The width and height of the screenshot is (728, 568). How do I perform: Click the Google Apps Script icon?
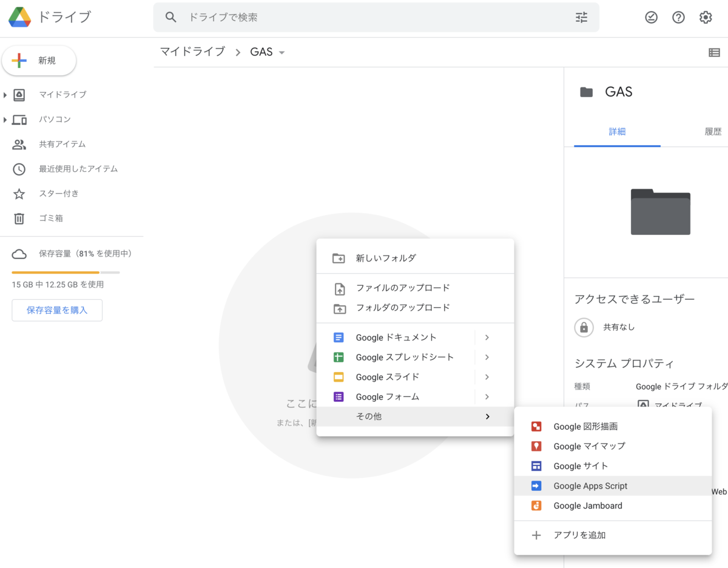pyautogui.click(x=536, y=486)
